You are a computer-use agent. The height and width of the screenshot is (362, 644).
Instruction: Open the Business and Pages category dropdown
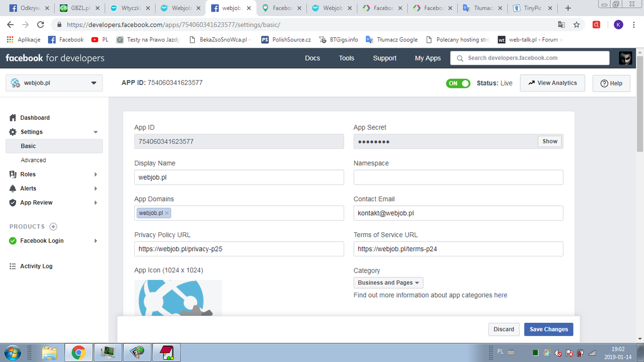click(x=388, y=283)
